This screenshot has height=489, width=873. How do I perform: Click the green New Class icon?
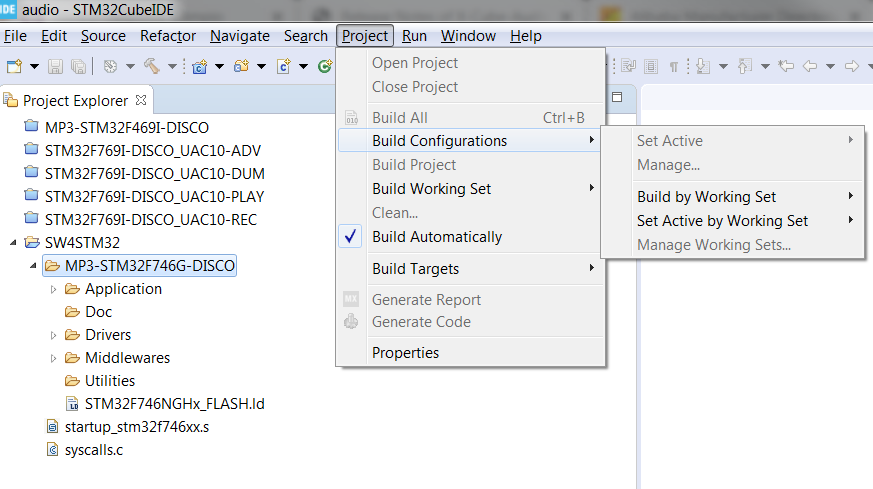[x=325, y=67]
